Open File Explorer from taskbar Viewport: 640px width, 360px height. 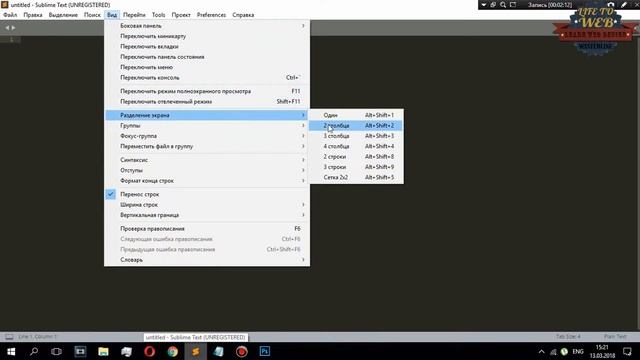[103, 351]
